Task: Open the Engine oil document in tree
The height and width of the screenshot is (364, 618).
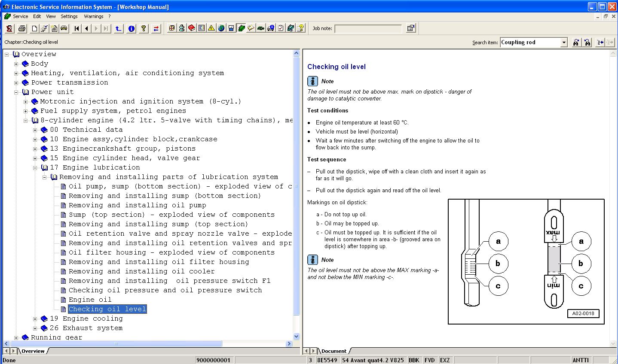Action: click(x=90, y=300)
